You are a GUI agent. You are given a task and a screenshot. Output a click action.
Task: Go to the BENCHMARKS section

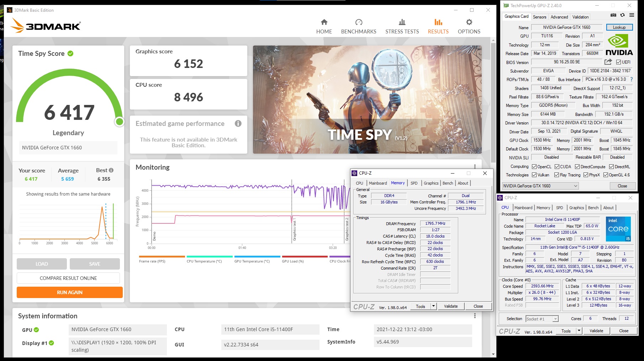[359, 27]
